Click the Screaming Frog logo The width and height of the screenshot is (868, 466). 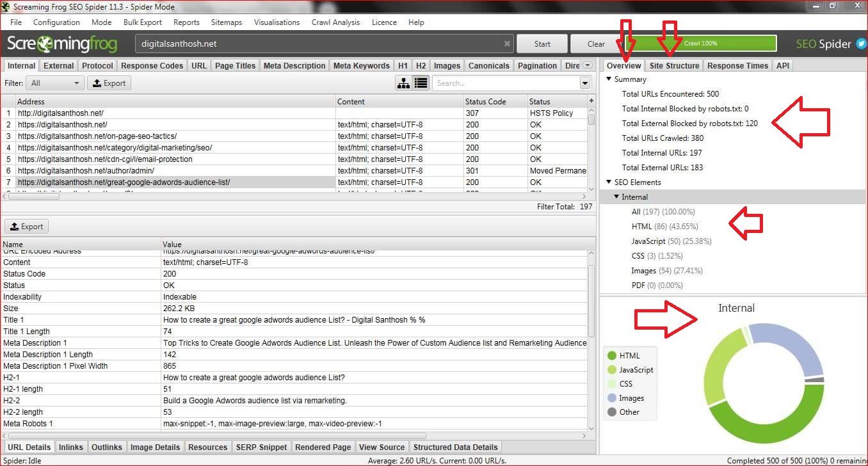pos(62,44)
